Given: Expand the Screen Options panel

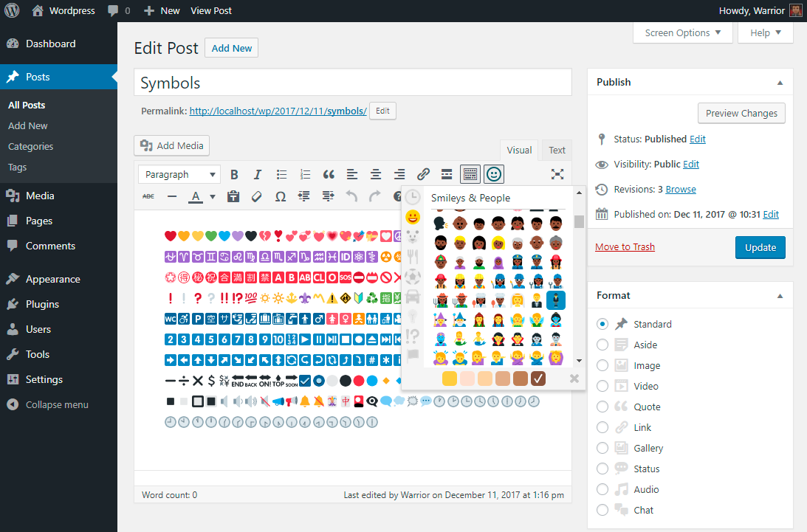Looking at the screenshot, I should click(683, 33).
